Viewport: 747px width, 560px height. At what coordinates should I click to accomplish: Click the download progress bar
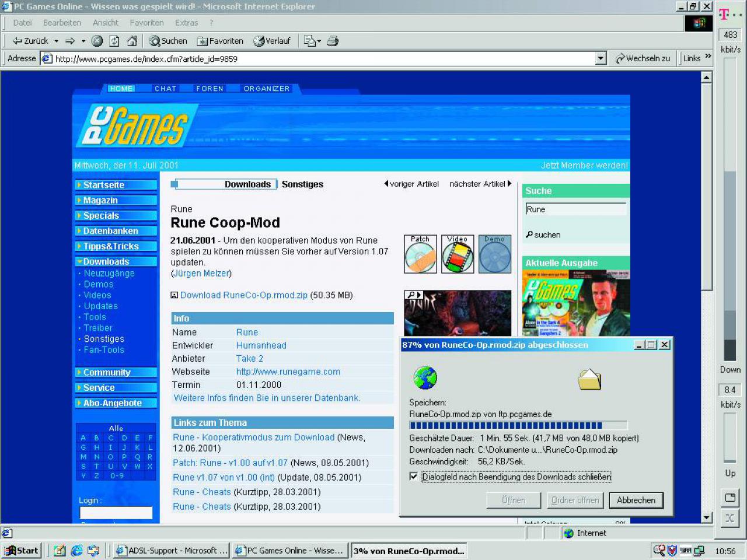[x=518, y=425]
